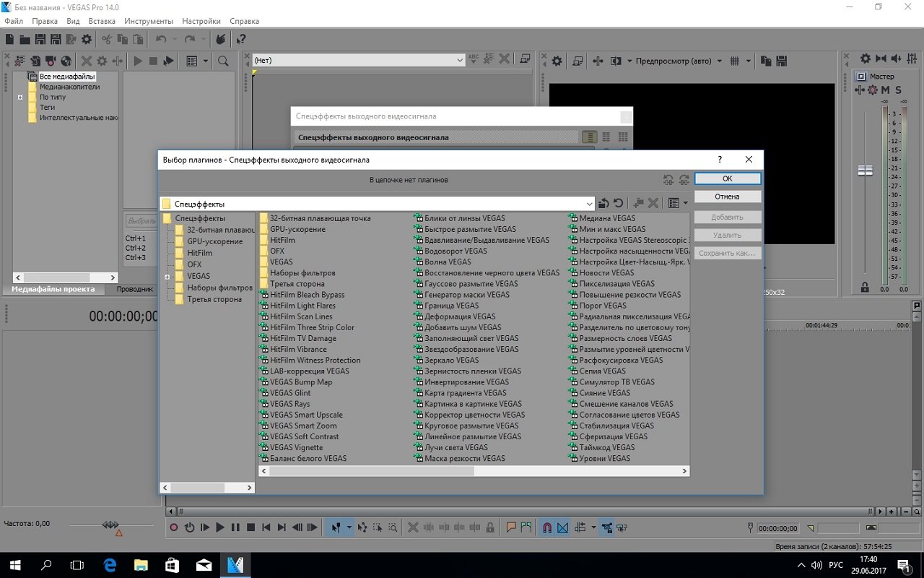The width and height of the screenshot is (924, 578).
Task: Toggle snapping magnet in the timeline toolbar
Action: point(547,527)
